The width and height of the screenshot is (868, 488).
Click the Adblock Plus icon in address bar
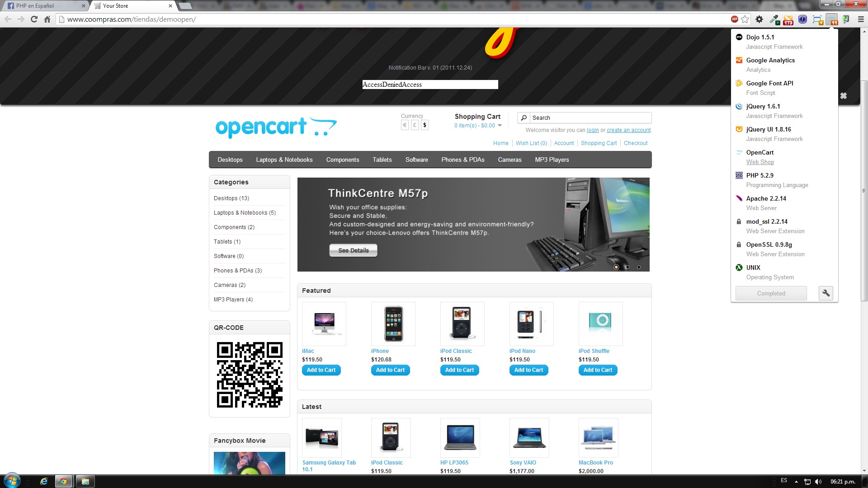735,19
